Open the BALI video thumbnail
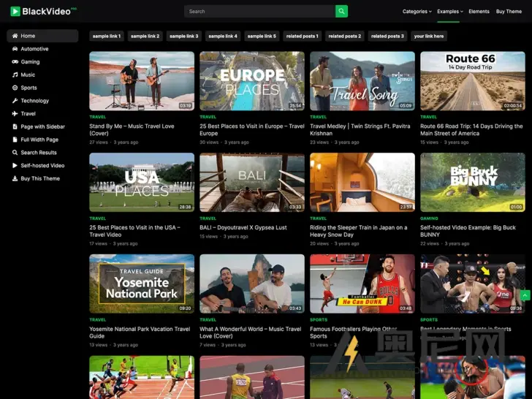Viewport: 532px width, 399px height. 252,182
